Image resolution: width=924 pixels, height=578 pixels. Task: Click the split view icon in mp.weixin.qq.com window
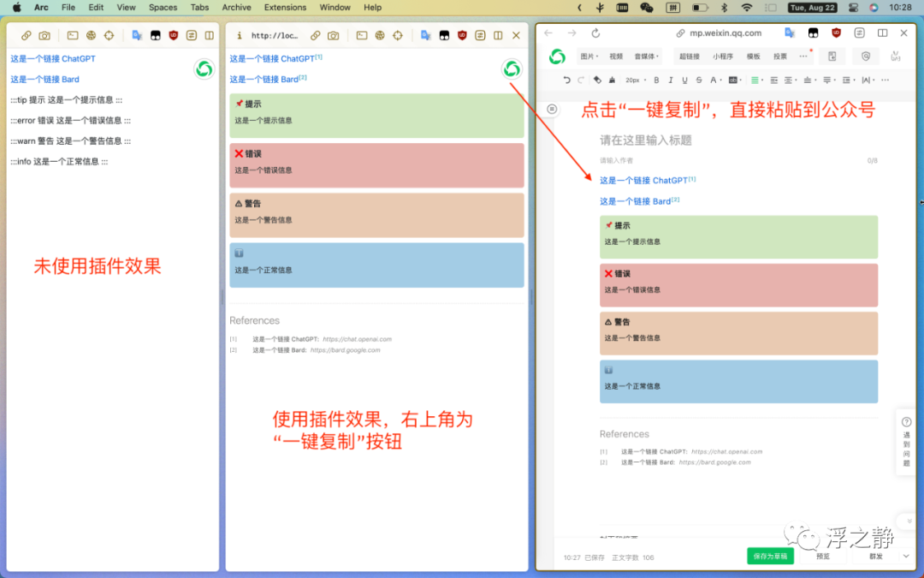[882, 33]
